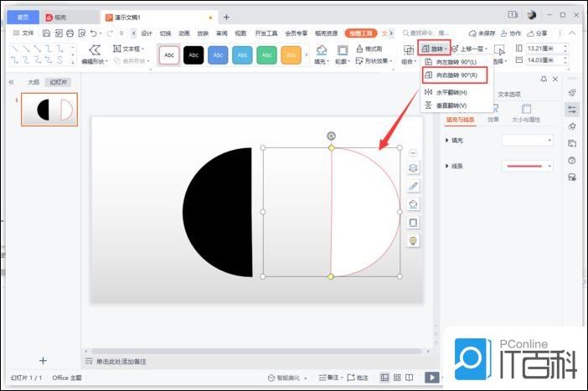Viewport: 588px width, 391px height.
Task: Click the 格式刷 format painter icon
Action: click(x=369, y=49)
